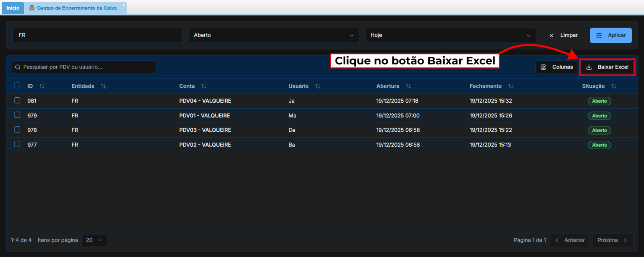Select the checkbox for row 978
Screen dimensions: 644x257
(x=17, y=129)
